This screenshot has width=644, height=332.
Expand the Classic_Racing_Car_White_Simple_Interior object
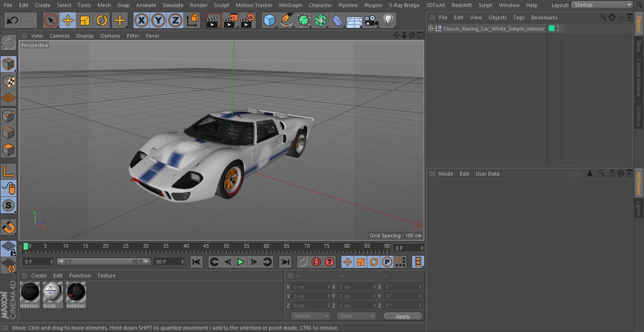[x=430, y=29]
